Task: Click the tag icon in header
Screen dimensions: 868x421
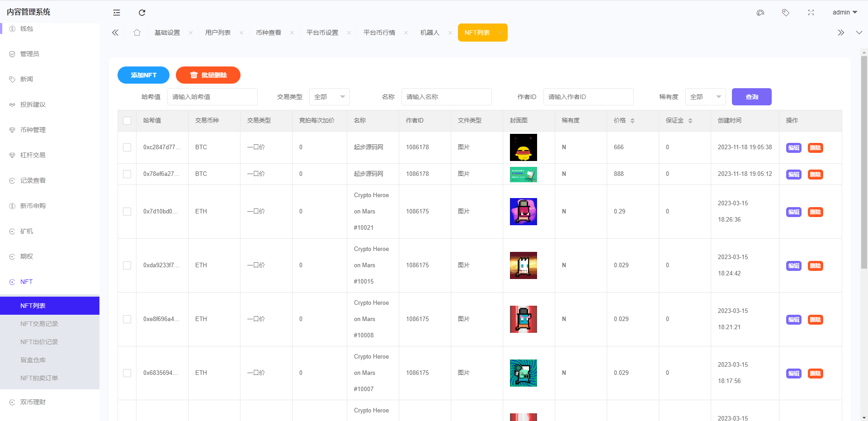Action: click(x=786, y=13)
